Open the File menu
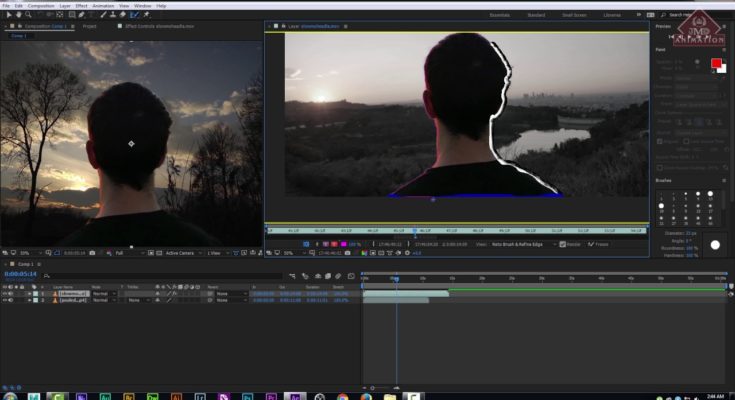 (x=6, y=6)
